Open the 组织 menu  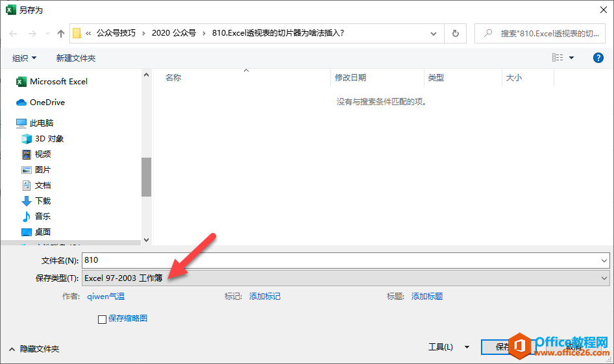pyautogui.click(x=24, y=58)
